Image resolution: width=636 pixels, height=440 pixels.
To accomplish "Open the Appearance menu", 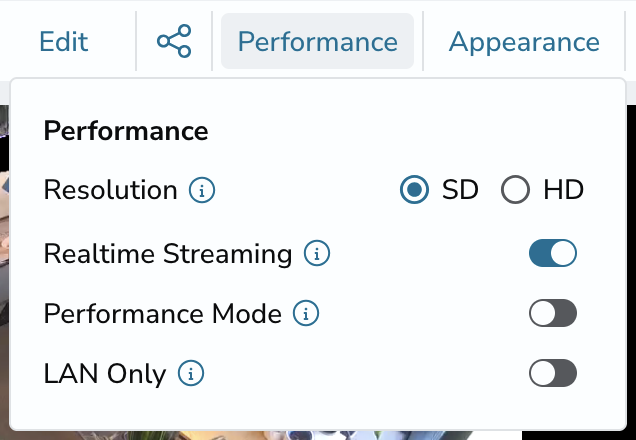I will coord(524,41).
